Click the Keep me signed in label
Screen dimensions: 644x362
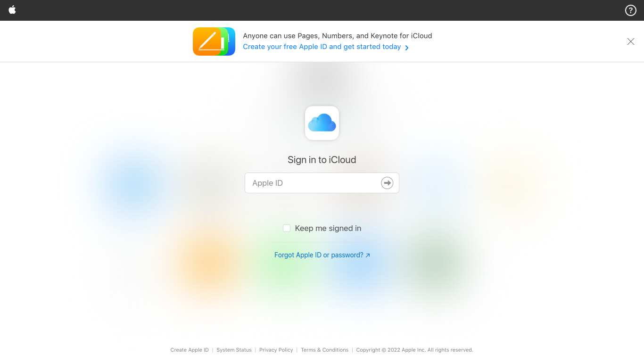click(328, 228)
